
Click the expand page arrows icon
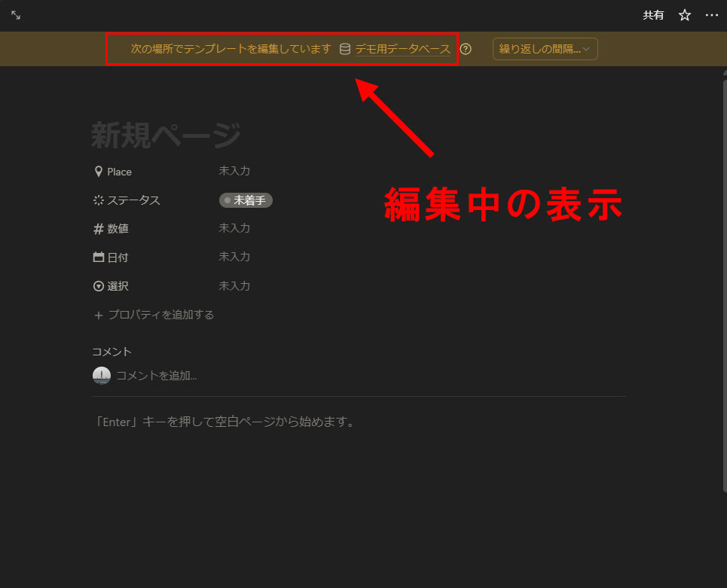[x=16, y=15]
